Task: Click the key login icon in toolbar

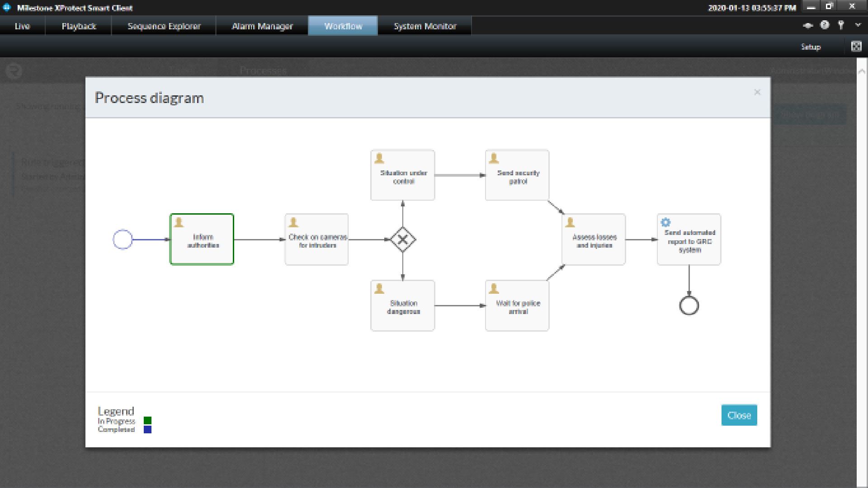Action: 841,25
